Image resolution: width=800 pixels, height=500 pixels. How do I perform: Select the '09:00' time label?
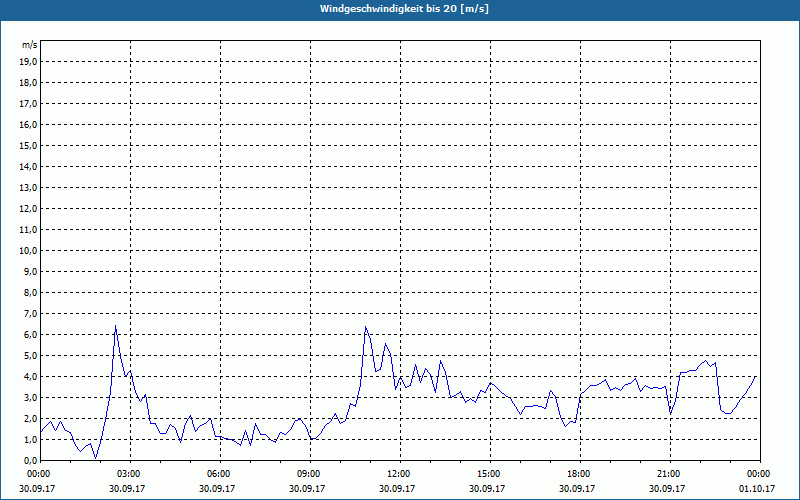point(308,474)
